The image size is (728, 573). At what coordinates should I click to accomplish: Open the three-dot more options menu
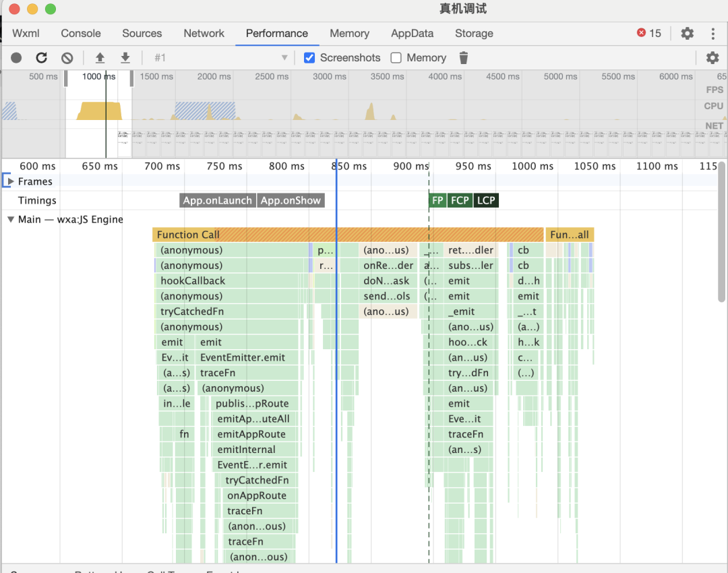(712, 34)
